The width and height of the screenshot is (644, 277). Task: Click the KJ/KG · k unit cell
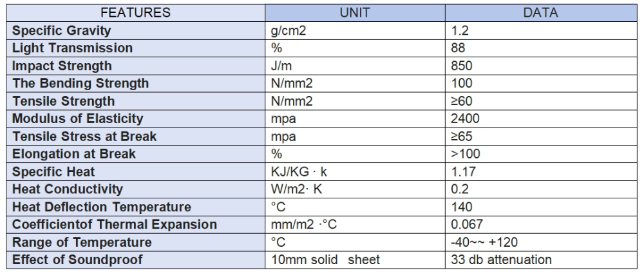pyautogui.click(x=299, y=172)
